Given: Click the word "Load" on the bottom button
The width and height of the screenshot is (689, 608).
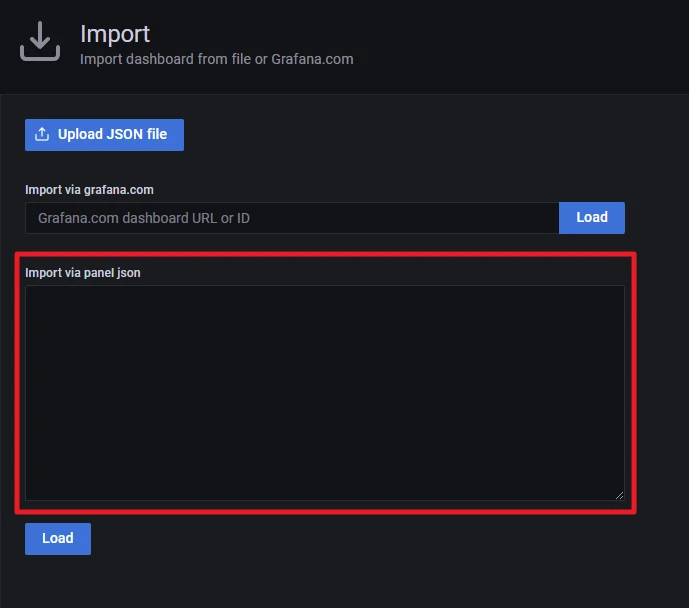Looking at the screenshot, I should point(57,538).
